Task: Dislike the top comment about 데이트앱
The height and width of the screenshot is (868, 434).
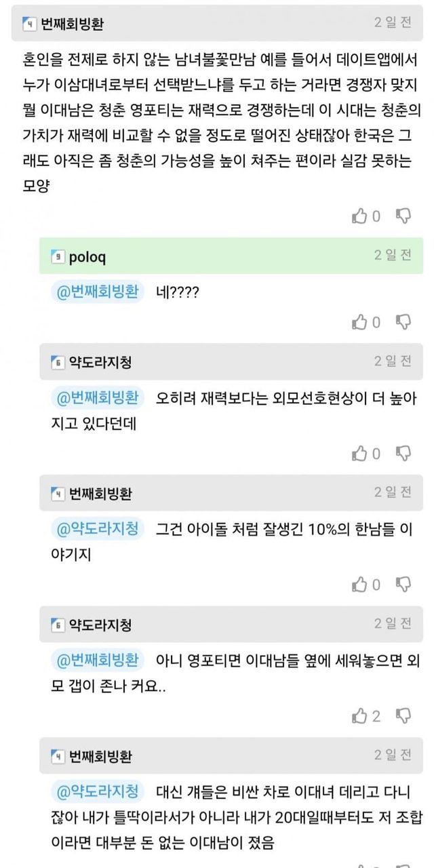Action: coord(403,216)
